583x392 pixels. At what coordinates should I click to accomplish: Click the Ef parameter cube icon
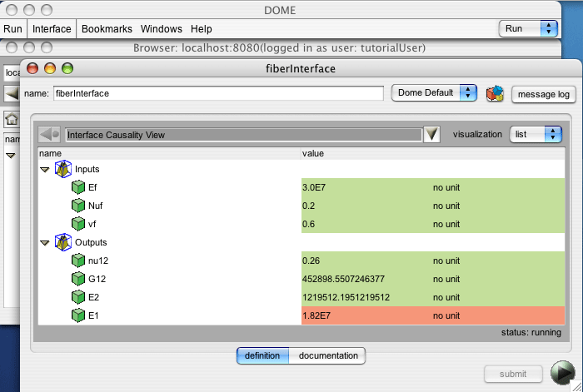coord(78,187)
